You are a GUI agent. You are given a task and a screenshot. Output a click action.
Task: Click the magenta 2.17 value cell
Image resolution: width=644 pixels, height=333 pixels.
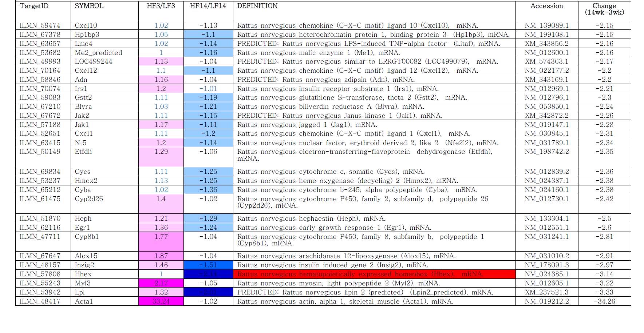click(161, 283)
